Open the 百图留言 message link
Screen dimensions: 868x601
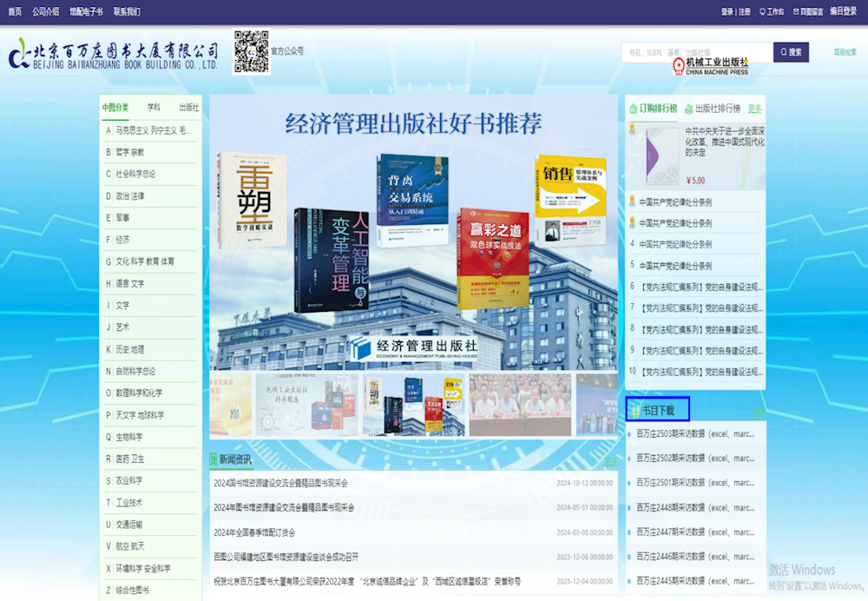tap(808, 11)
